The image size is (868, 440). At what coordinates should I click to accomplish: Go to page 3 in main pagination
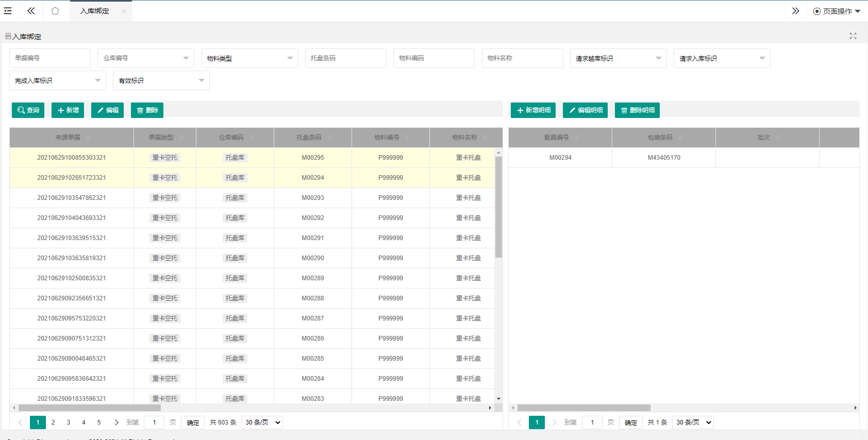point(68,422)
